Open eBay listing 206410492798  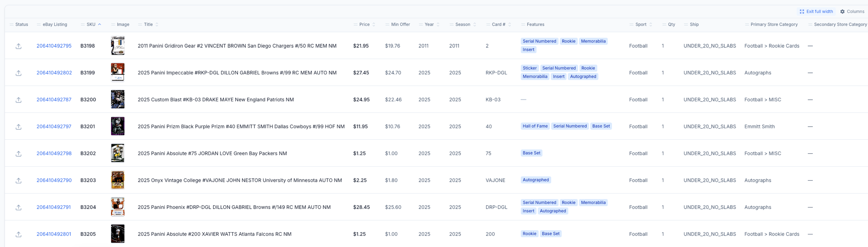(x=54, y=153)
